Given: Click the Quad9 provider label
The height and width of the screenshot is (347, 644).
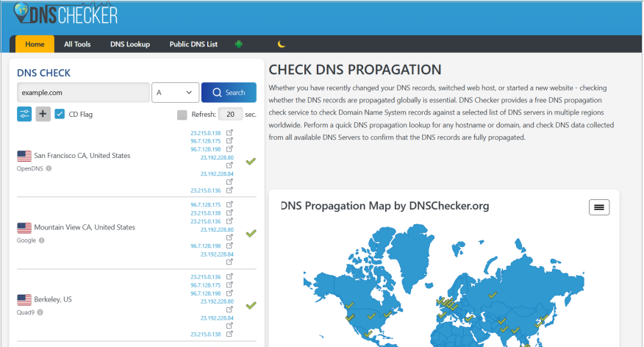Looking at the screenshot, I should [x=26, y=312].
